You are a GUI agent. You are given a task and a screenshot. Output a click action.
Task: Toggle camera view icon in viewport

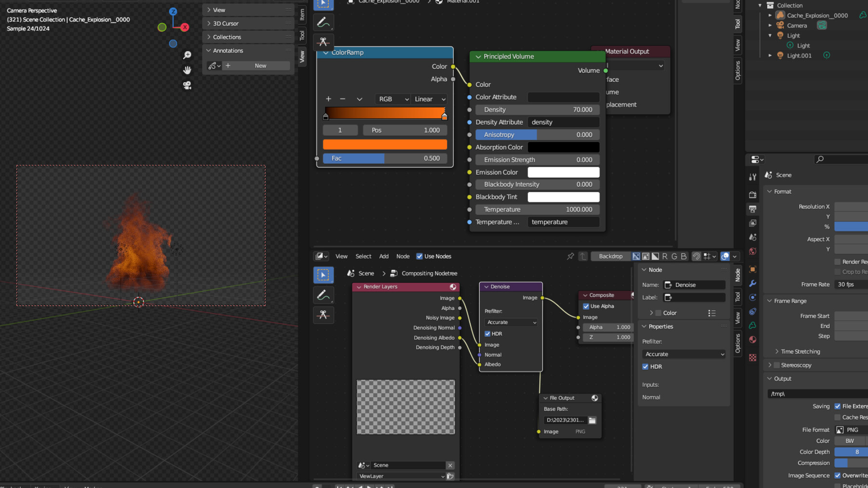tap(187, 85)
